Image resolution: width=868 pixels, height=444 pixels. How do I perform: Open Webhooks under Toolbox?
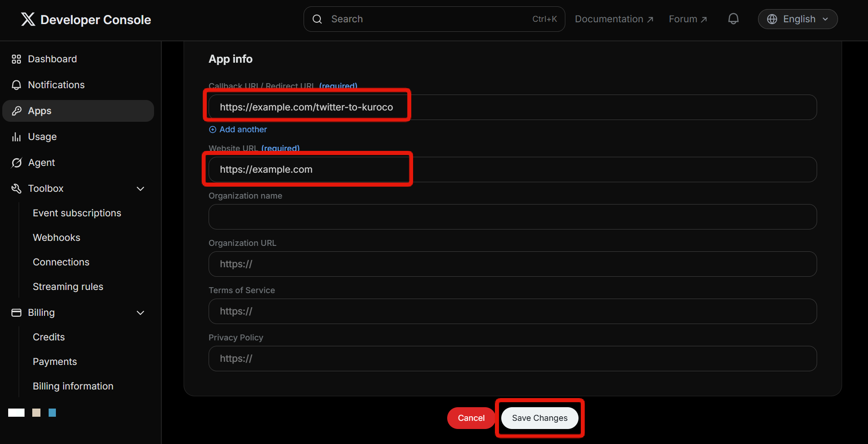(56, 238)
